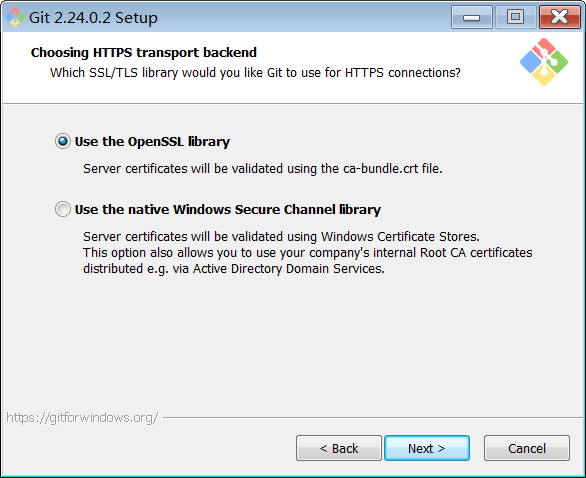Image resolution: width=586 pixels, height=478 pixels.
Task: Click the "Git 2.24.0.2 Setup" title text
Action: tap(93, 18)
